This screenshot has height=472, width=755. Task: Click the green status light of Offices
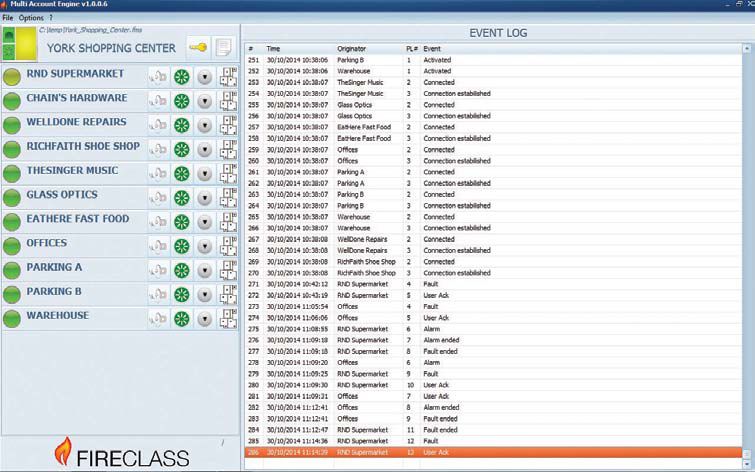(x=12, y=246)
